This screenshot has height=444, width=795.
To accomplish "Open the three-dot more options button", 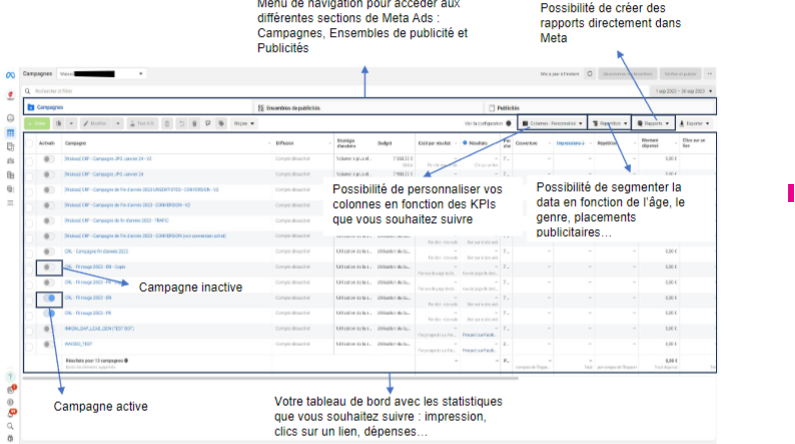I will click(x=710, y=74).
